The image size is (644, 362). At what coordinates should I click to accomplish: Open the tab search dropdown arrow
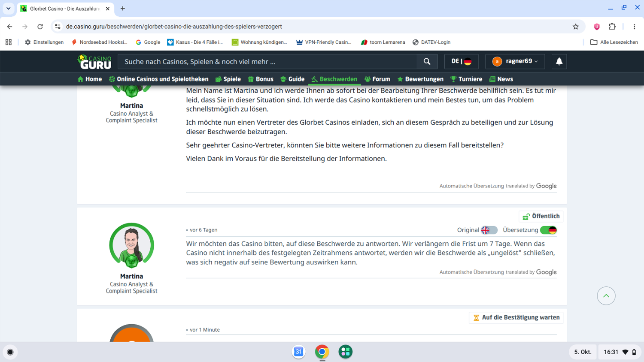point(8,9)
